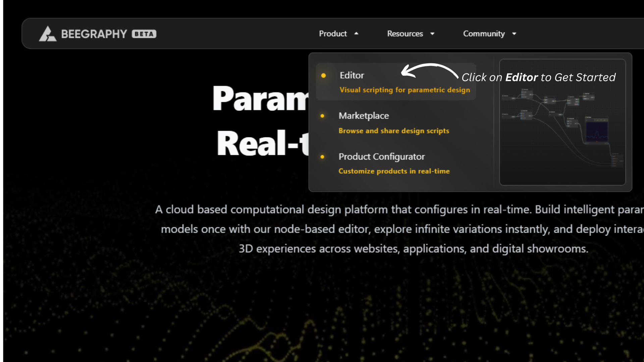Click the BEEGRAPHY brand name text
This screenshot has height=362, width=644.
pyautogui.click(x=94, y=34)
